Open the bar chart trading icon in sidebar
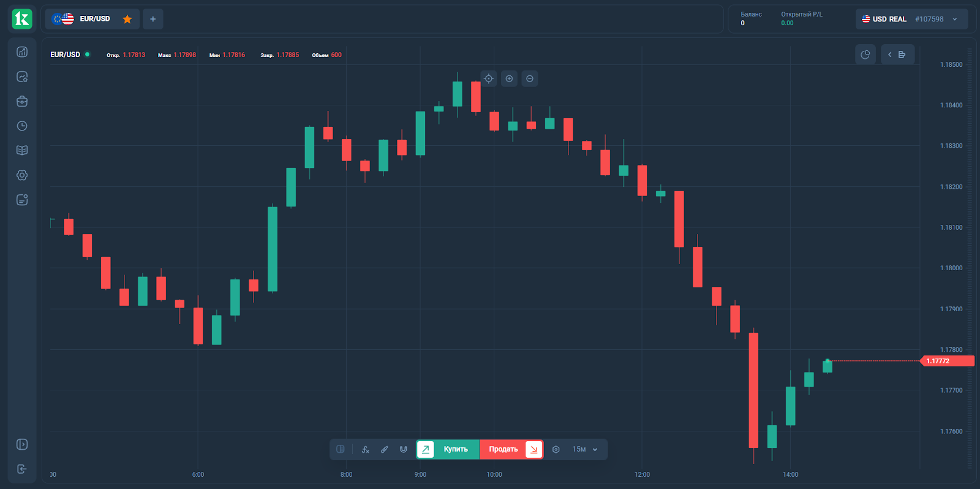The height and width of the screenshot is (489, 980). click(22, 52)
